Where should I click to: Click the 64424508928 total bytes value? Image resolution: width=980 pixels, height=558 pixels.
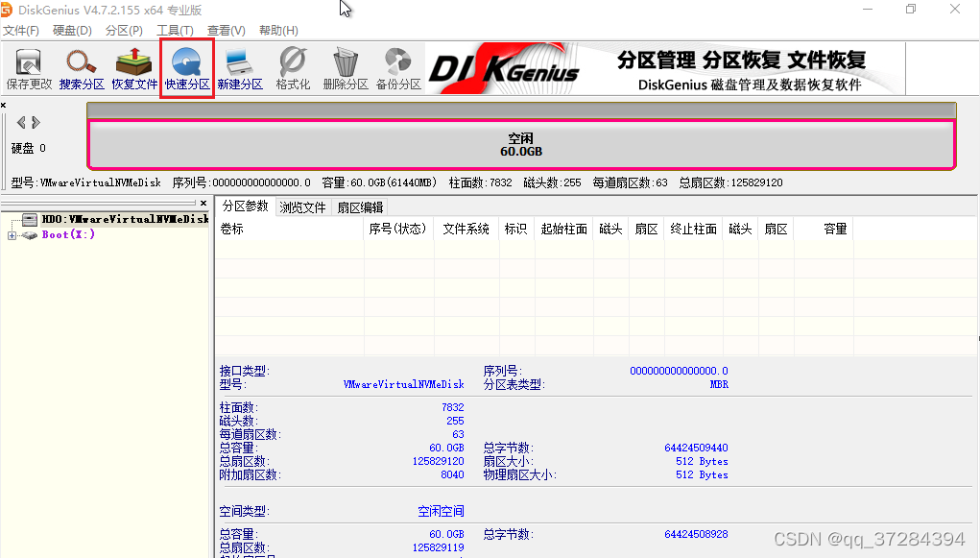click(x=696, y=534)
